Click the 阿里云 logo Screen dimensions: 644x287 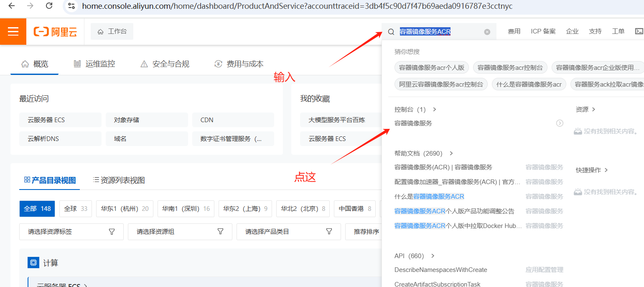[x=56, y=32]
